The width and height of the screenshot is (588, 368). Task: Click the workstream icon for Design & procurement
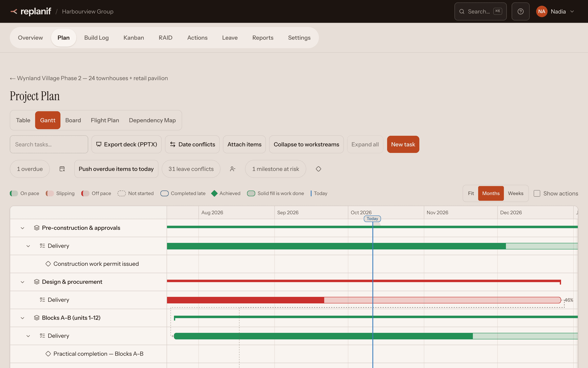(x=37, y=282)
